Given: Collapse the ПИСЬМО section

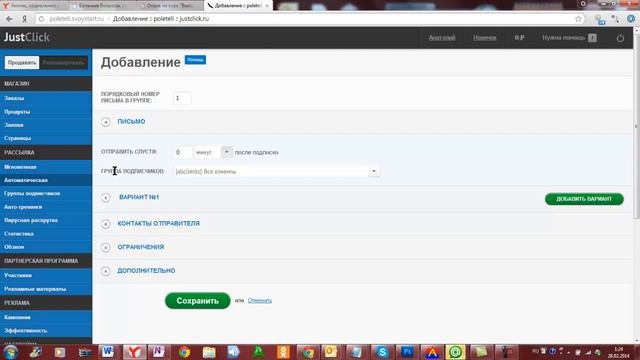Looking at the screenshot, I should 106,122.
